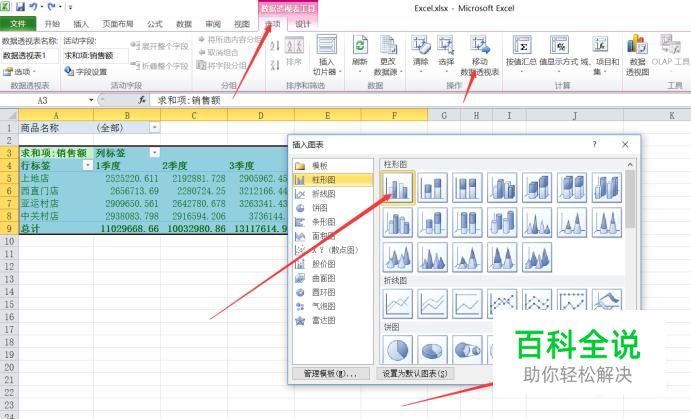Select first line chart thumbnail under 折线图
Screen dimensions: 691x419
(x=398, y=304)
